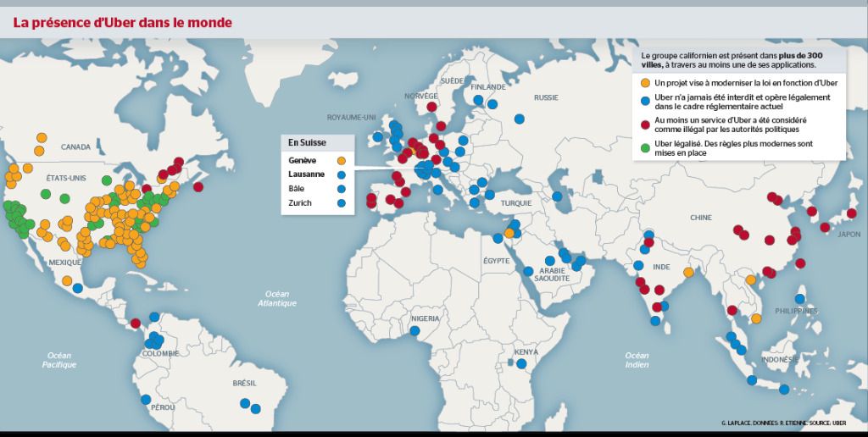Screen dimensions: 868x437
Task: Click the blue city dot in Russie
Action: (x=519, y=119)
